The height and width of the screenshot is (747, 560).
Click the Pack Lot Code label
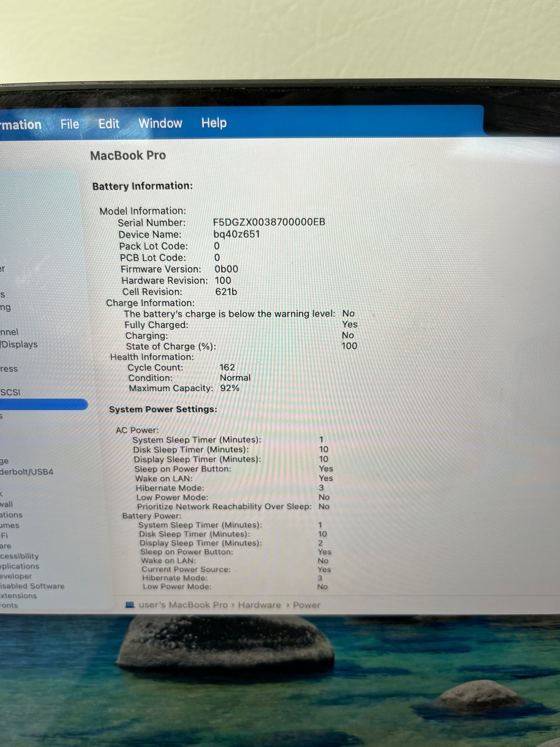pos(153,246)
